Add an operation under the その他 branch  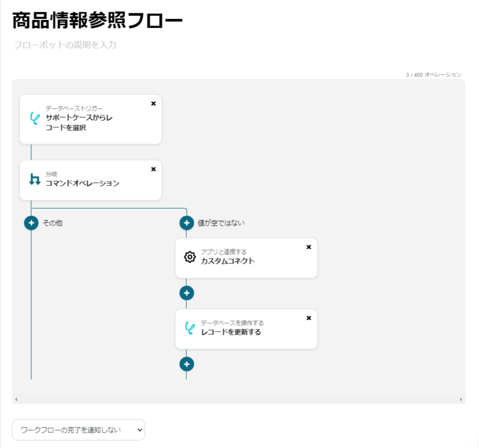point(31,223)
